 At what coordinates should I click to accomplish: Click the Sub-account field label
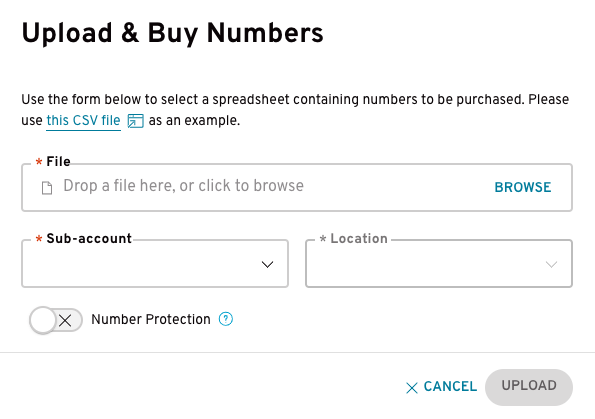point(89,238)
